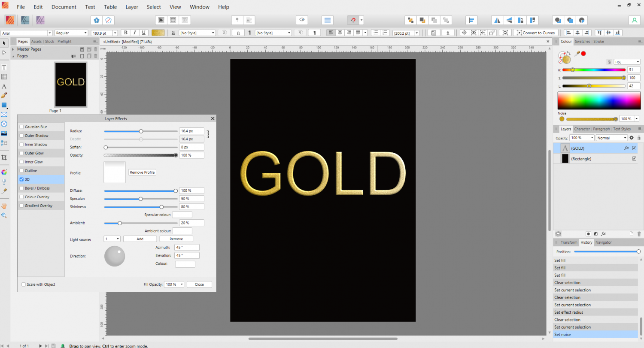Switch to the Swatches tab
This screenshot has height=348, width=644.
(x=582, y=41)
